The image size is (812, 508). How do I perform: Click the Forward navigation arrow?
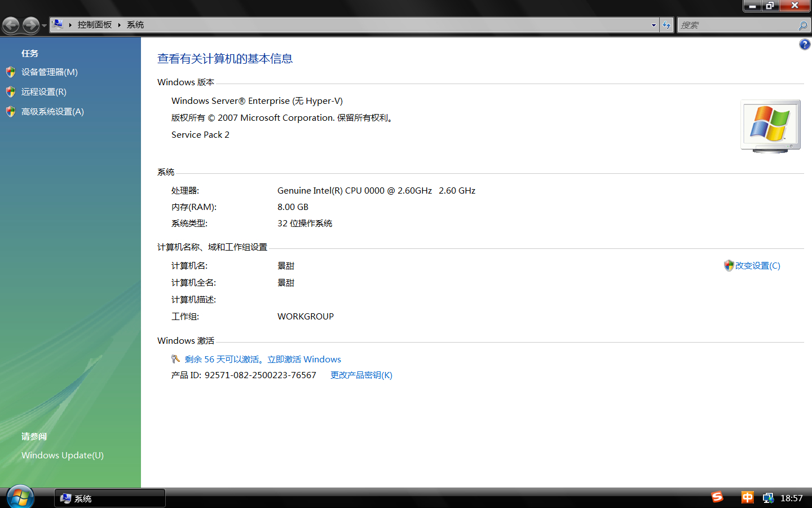pos(31,25)
